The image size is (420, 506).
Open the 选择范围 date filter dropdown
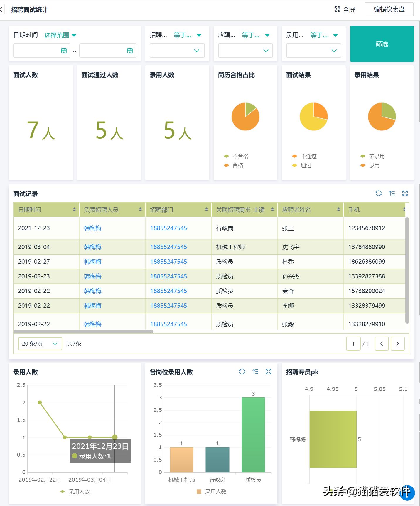point(60,35)
